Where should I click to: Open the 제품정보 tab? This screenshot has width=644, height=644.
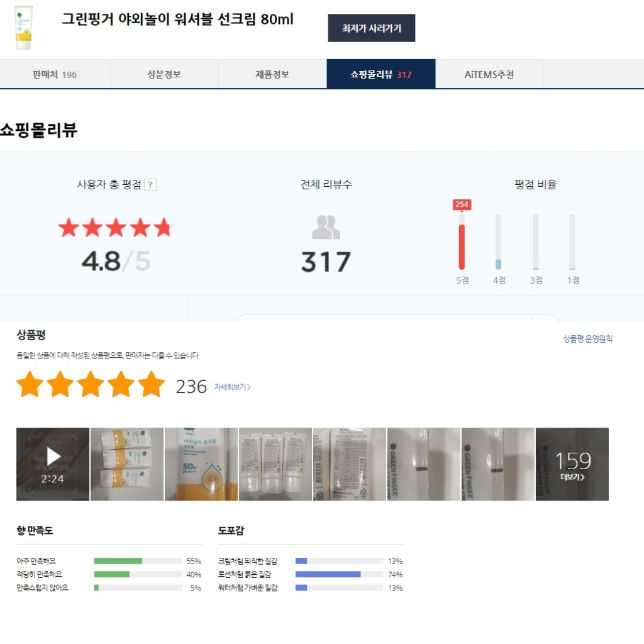pyautogui.click(x=272, y=74)
